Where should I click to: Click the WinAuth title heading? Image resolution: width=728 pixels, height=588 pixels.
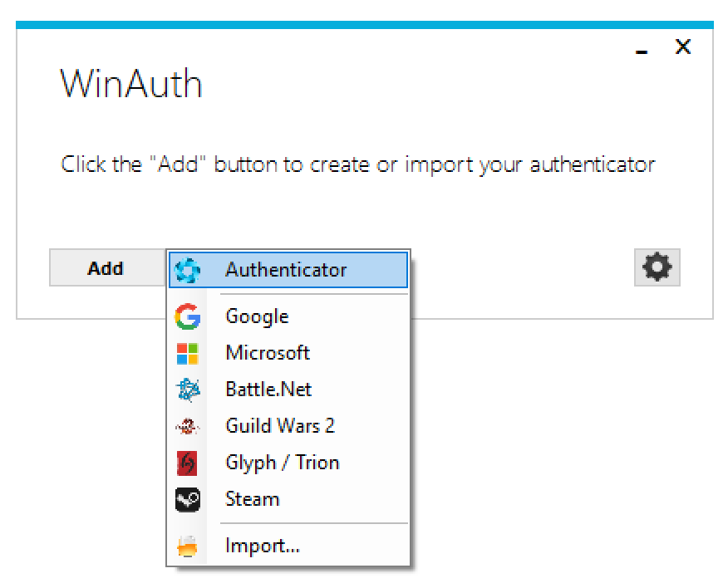click(x=130, y=83)
